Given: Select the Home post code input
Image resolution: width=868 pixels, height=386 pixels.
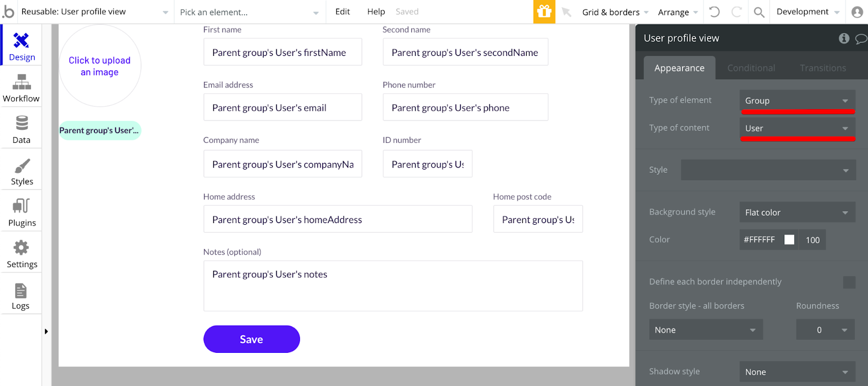Looking at the screenshot, I should click(x=538, y=219).
